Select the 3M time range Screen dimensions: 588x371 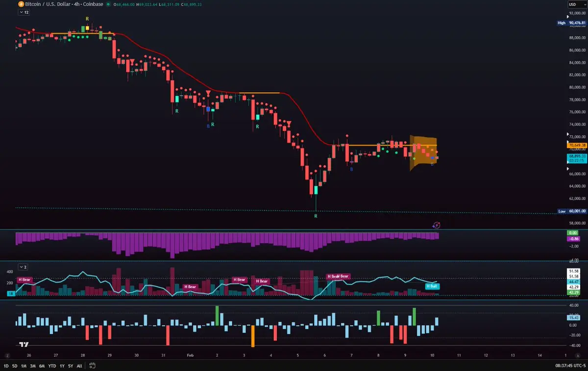32,366
